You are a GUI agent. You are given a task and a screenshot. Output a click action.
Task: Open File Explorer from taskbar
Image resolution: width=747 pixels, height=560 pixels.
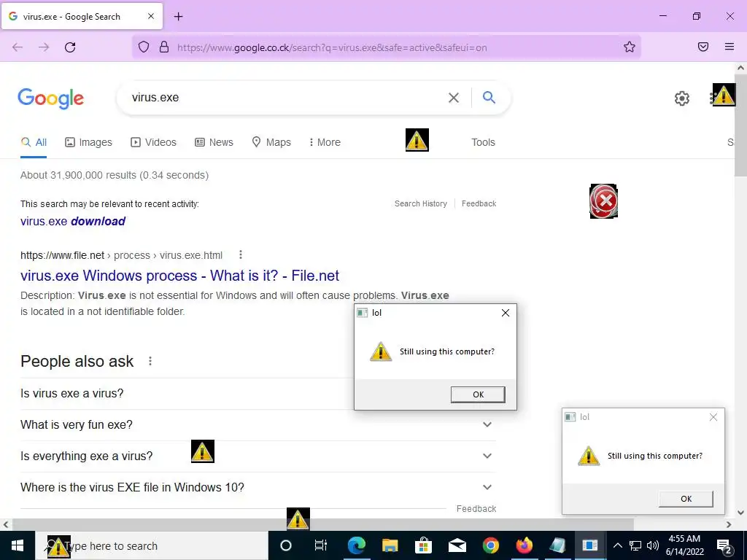coord(390,545)
